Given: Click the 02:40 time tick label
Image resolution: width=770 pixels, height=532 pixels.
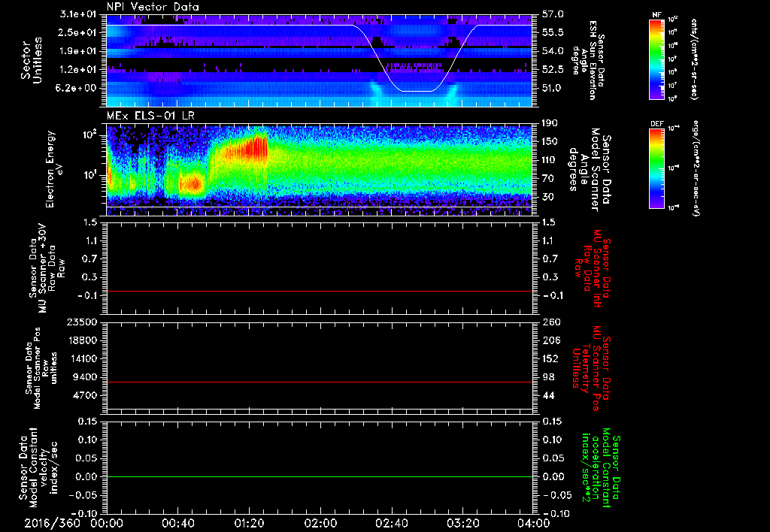Looking at the screenshot, I should pos(391,523).
